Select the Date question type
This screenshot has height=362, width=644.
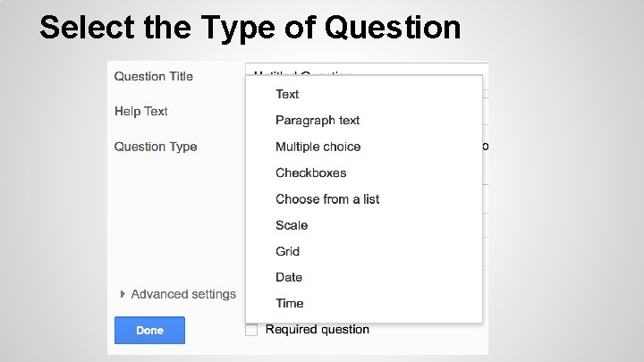click(x=289, y=277)
